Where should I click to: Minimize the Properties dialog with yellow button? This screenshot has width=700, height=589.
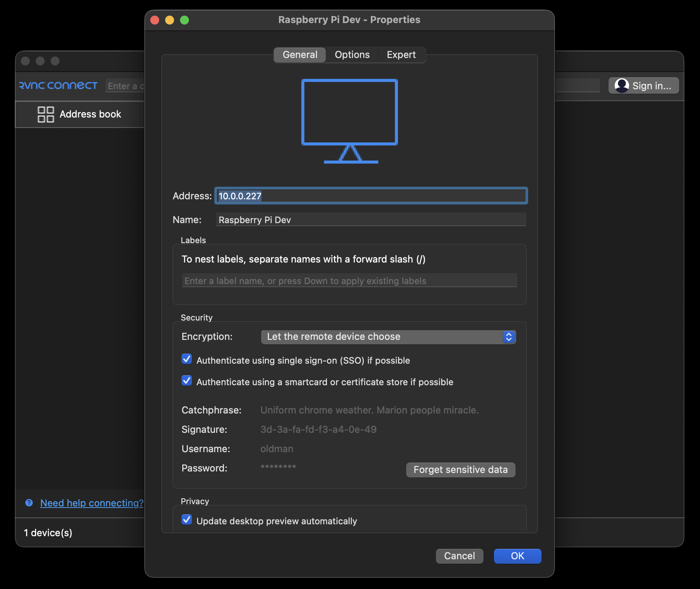[170, 20]
